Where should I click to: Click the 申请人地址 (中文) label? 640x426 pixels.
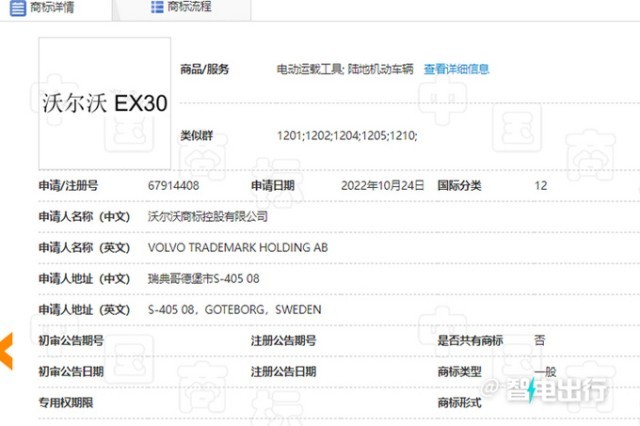[x=84, y=279]
